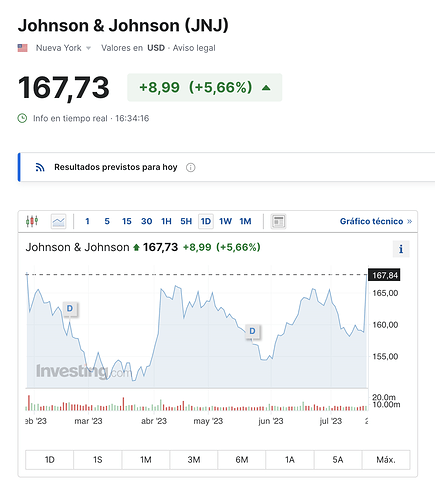Click the US flag icon
The height and width of the screenshot is (500, 435).
pyautogui.click(x=23, y=48)
